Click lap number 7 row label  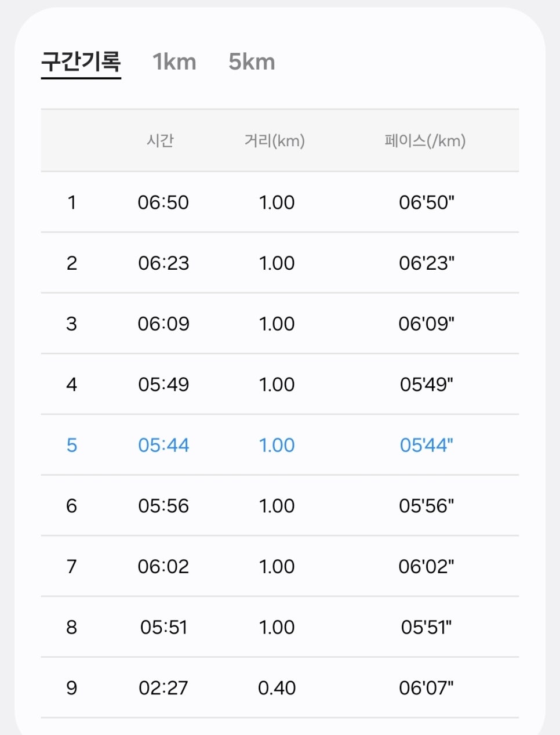click(71, 566)
